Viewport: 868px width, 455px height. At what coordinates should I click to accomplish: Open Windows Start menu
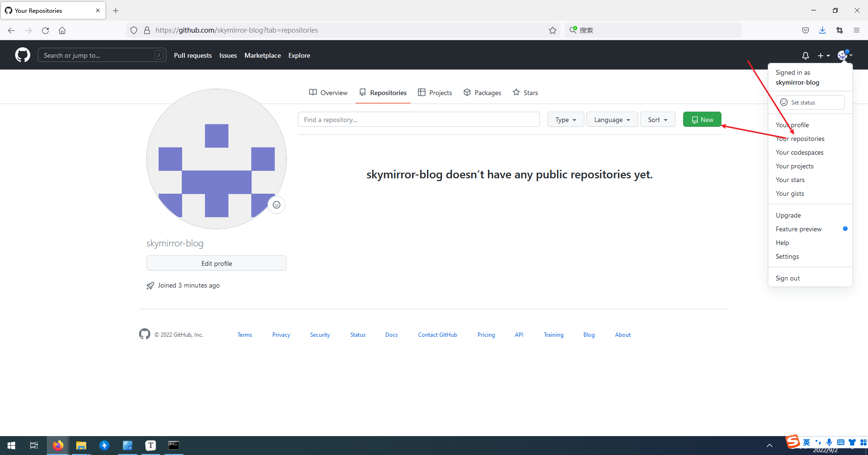pyautogui.click(x=11, y=446)
